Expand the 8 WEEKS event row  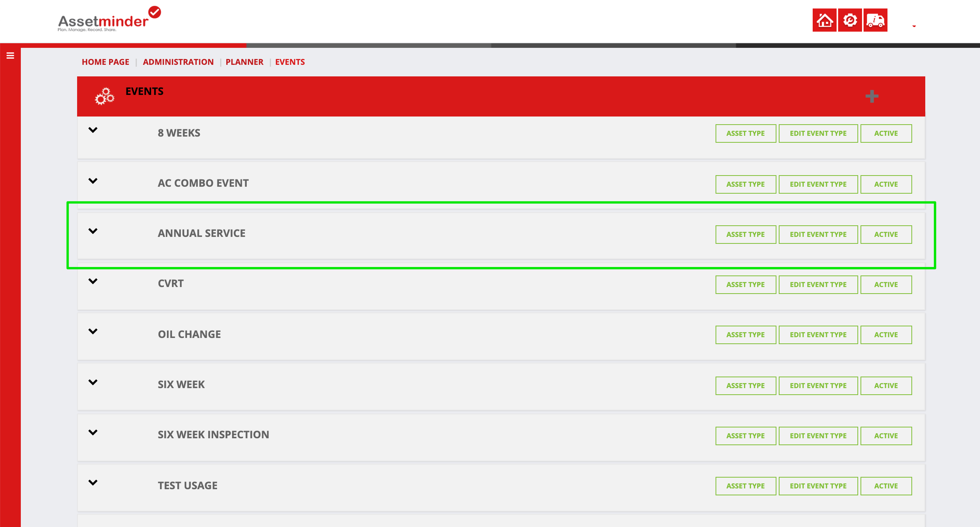pos(93,130)
